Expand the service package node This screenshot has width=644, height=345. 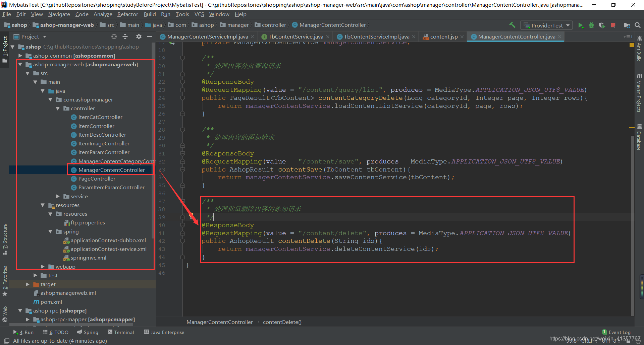coord(58,196)
